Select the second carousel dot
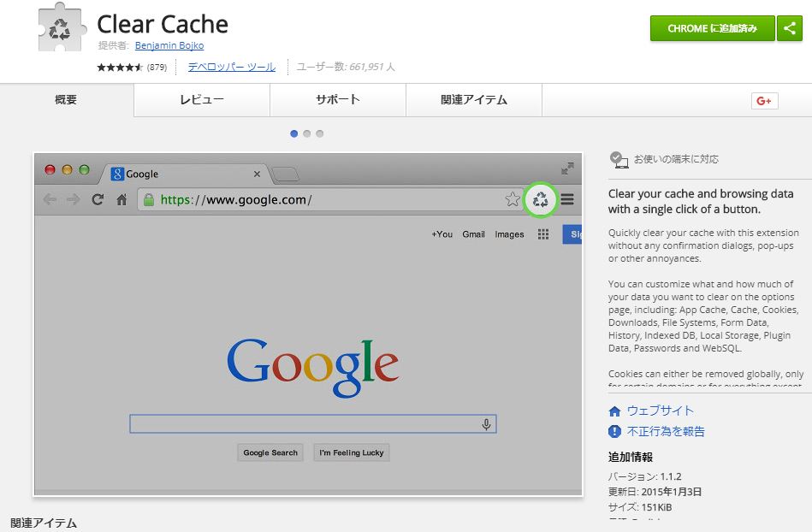This screenshot has width=812, height=532. pos(307,133)
